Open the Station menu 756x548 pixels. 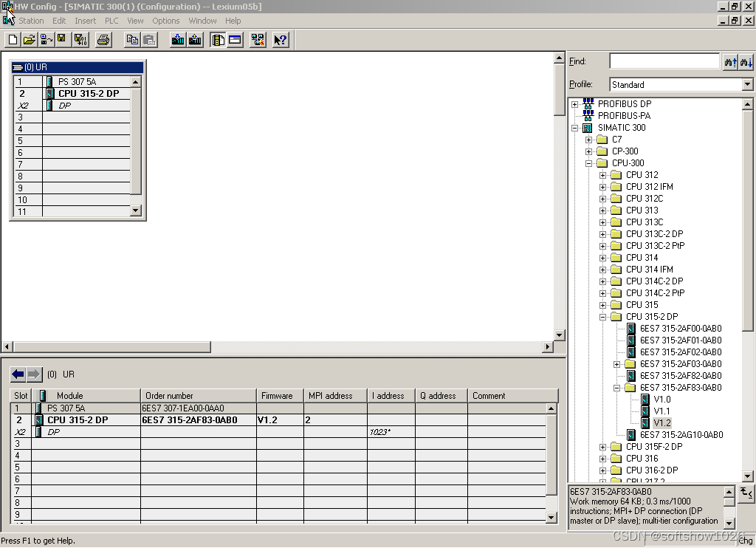click(31, 21)
